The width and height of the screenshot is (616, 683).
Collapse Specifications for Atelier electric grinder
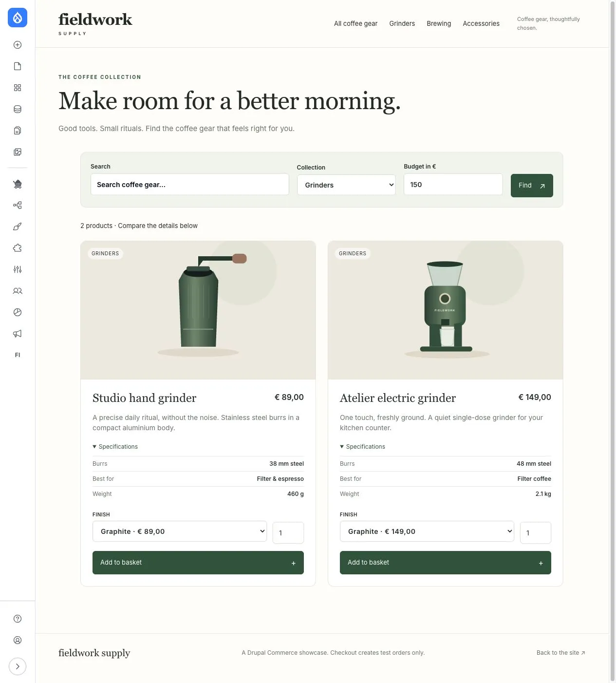[x=363, y=447]
